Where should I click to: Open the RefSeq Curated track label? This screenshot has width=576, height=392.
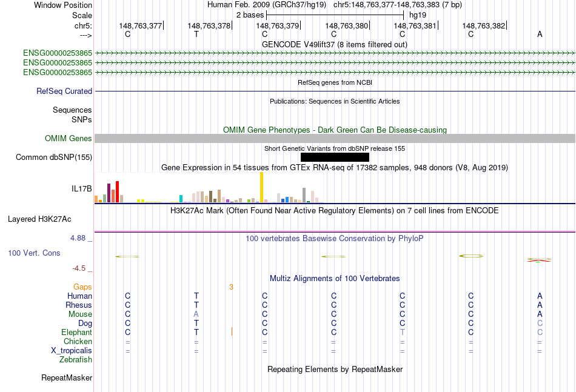click(64, 91)
